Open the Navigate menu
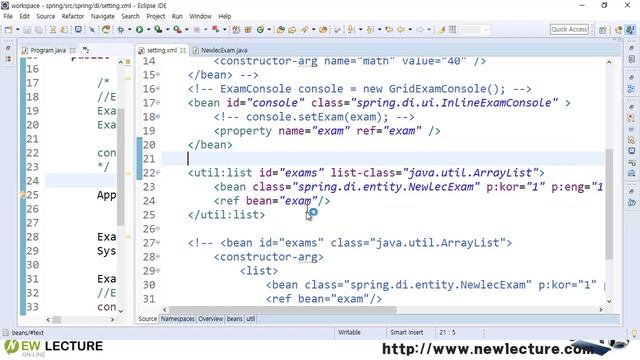The image size is (640, 360). [x=102, y=16]
